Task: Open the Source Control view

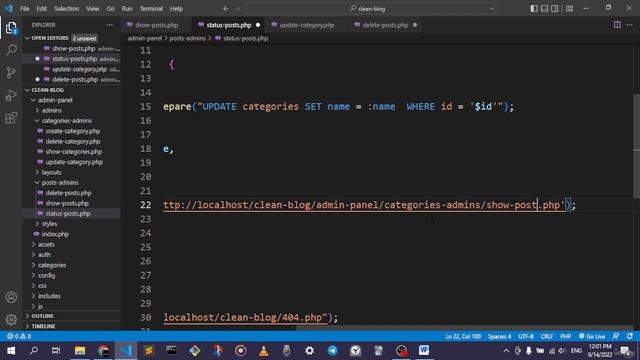Action: (11, 73)
